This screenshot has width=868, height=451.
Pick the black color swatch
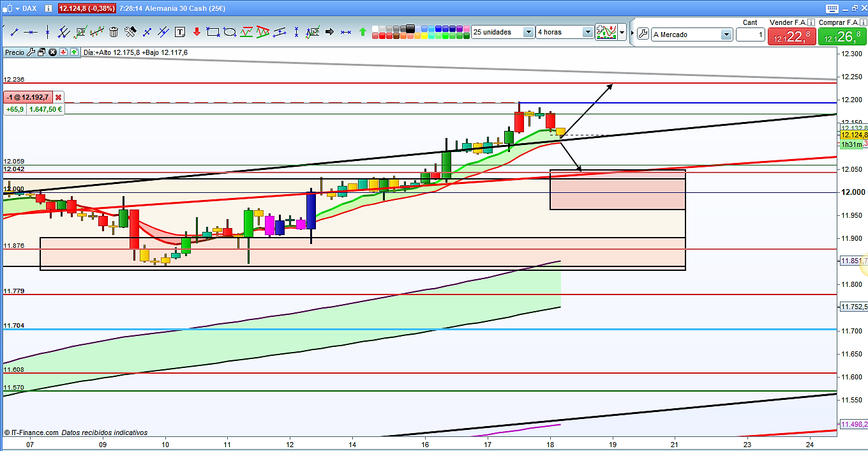409,28
